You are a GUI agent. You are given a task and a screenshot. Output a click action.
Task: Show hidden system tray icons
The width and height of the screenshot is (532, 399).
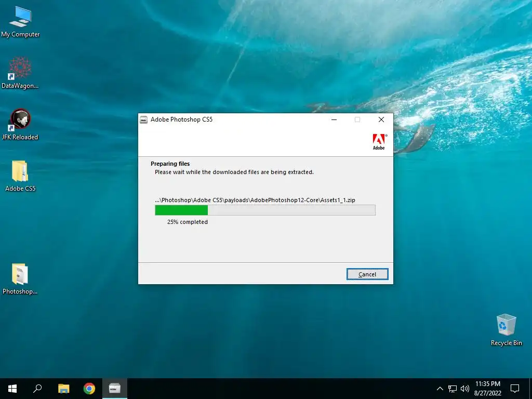440,389
